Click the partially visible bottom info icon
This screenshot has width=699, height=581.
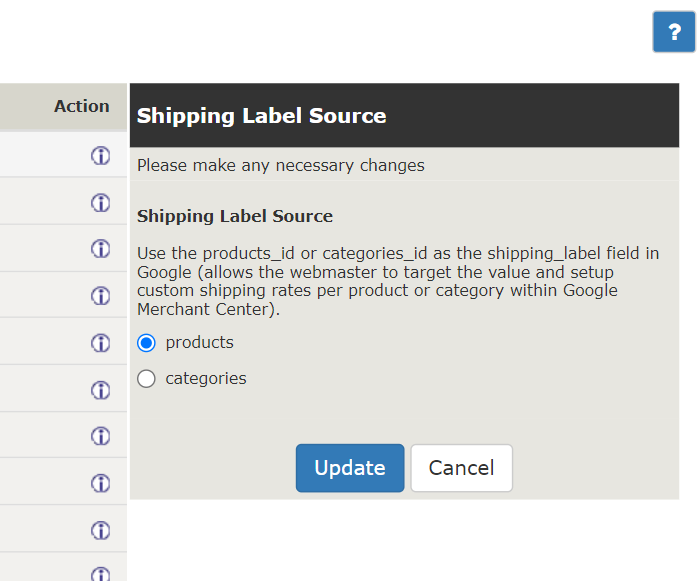coord(101,574)
